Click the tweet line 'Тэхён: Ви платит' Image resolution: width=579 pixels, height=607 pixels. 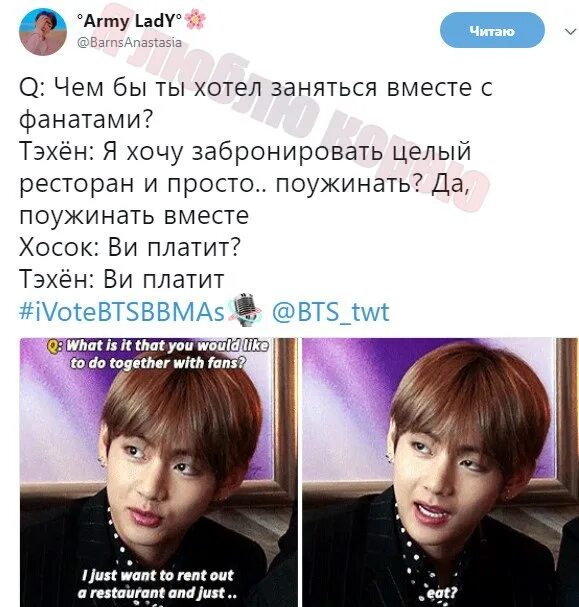(x=122, y=279)
